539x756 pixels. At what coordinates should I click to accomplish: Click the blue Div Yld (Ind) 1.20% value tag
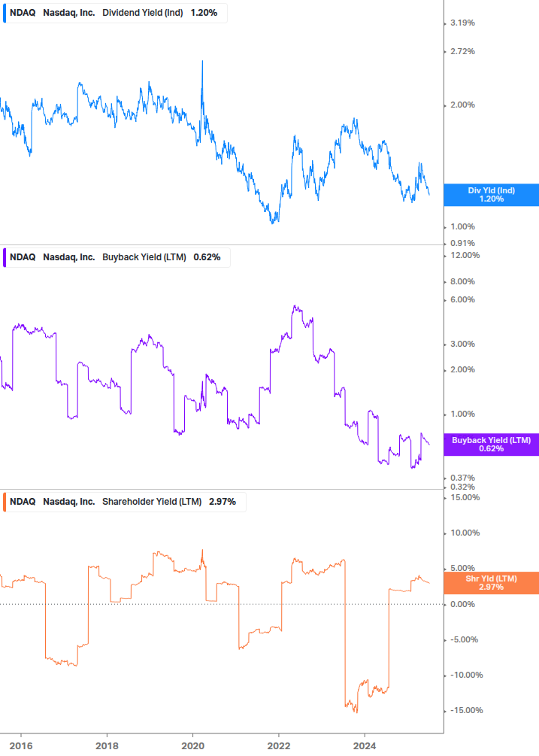(492, 195)
